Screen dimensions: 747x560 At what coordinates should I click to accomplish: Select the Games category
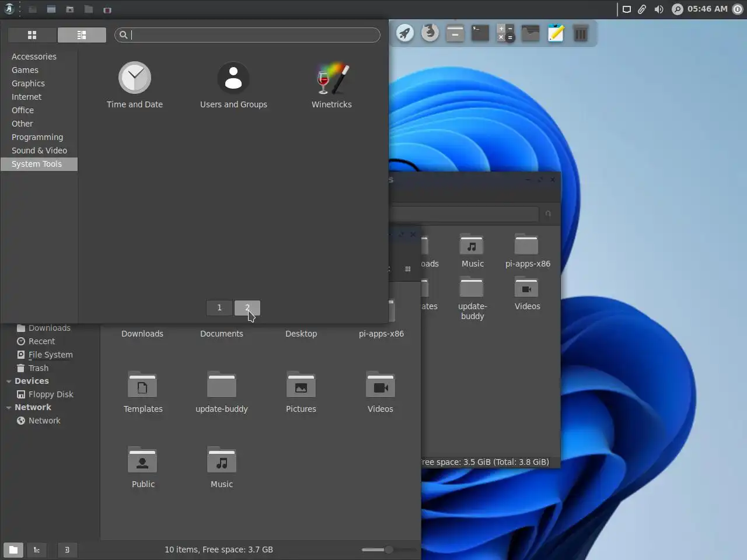pyautogui.click(x=39, y=70)
